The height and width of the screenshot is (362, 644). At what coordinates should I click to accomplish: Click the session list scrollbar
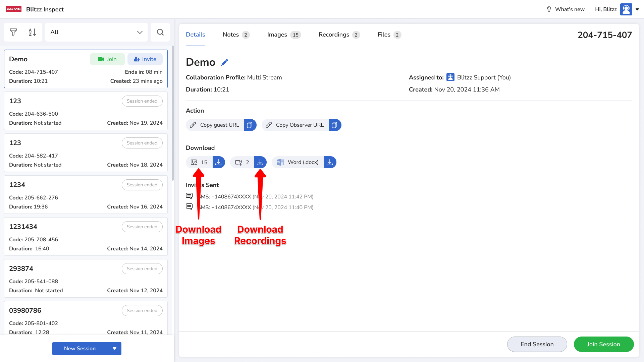pyautogui.click(x=173, y=114)
